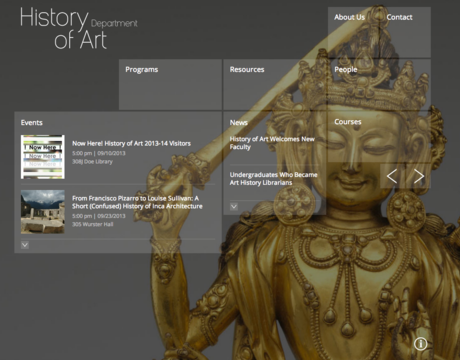Image resolution: width=460 pixels, height=360 pixels.
Task: Open the Courses tile
Action: [x=379, y=137]
